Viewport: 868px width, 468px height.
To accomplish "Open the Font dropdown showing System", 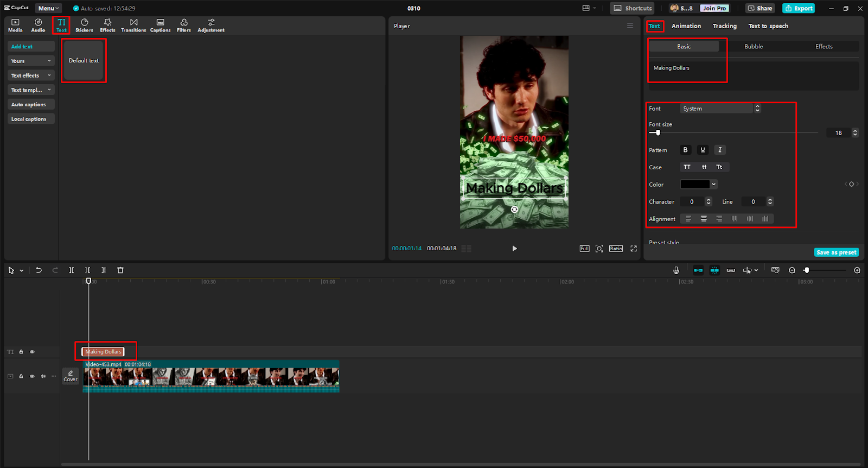I will click(720, 109).
